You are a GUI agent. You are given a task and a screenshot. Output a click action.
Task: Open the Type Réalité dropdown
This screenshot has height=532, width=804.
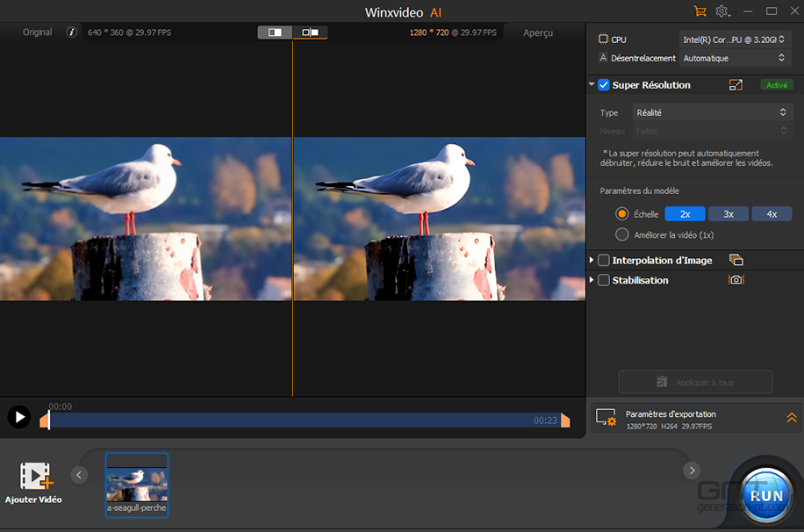coord(712,112)
